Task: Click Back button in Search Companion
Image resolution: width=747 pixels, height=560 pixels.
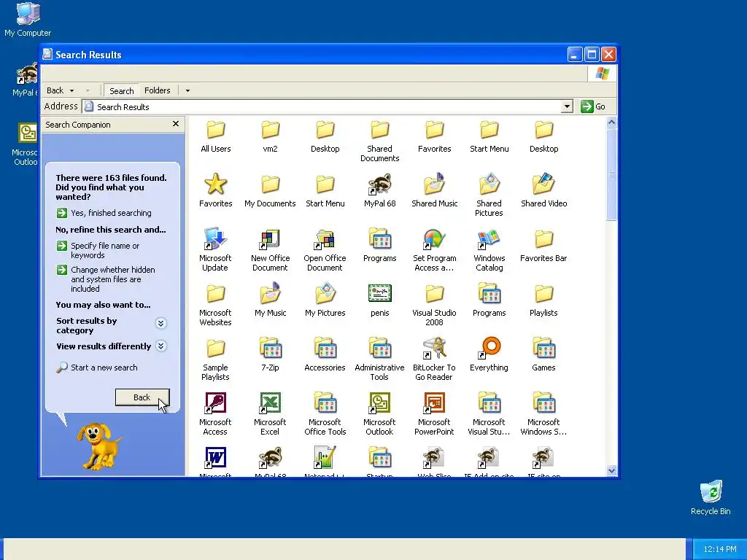Action: [x=142, y=397]
